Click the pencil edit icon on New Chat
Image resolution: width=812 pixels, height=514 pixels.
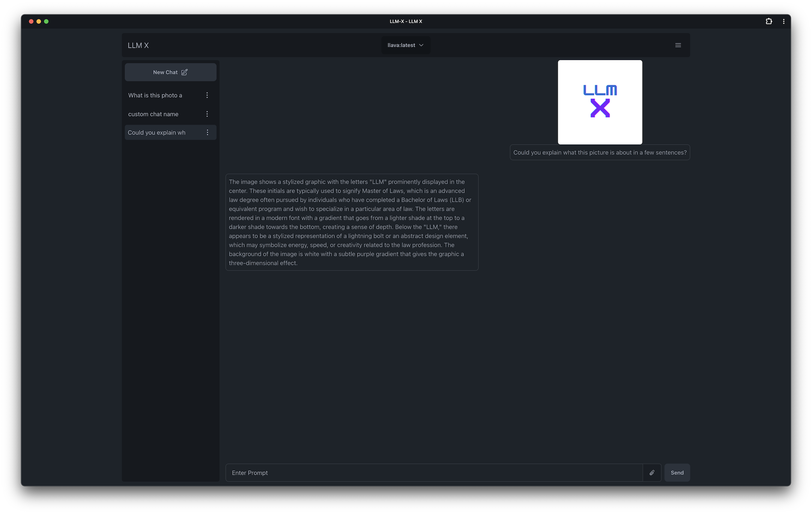(184, 72)
